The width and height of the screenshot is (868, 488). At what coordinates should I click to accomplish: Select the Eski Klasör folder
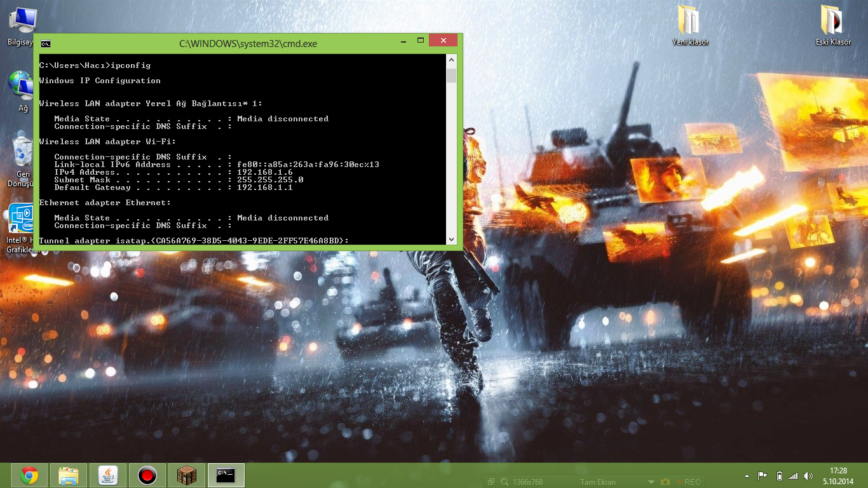833,27
